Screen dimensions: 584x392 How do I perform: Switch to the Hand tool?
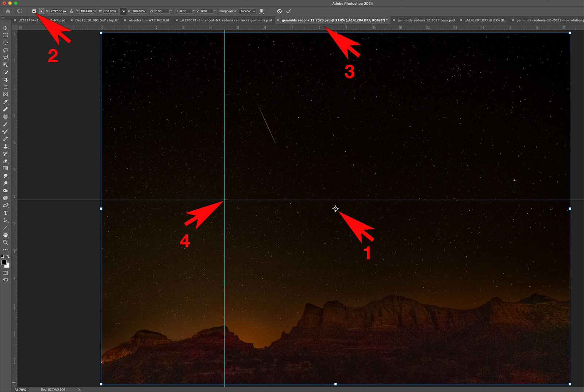coord(5,235)
